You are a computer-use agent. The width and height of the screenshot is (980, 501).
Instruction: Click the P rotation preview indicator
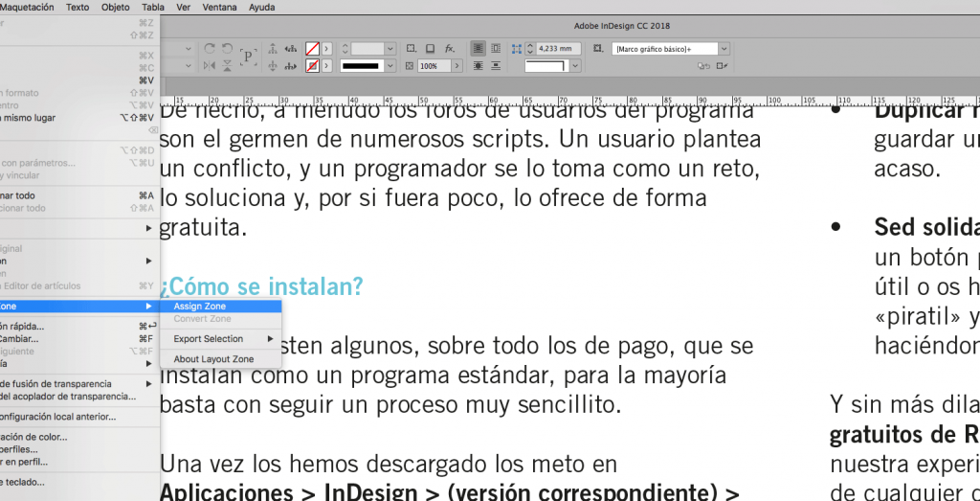coord(248,57)
